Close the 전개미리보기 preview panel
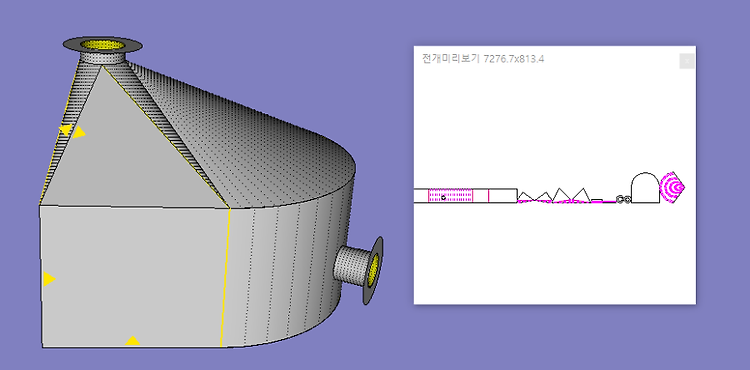 click(x=686, y=61)
